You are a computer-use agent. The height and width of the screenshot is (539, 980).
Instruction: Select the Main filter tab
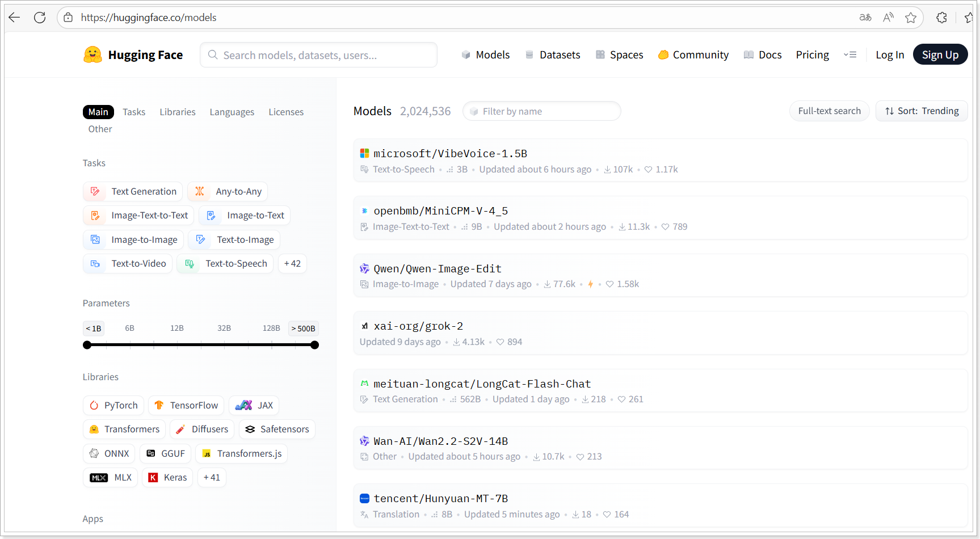[x=98, y=112]
